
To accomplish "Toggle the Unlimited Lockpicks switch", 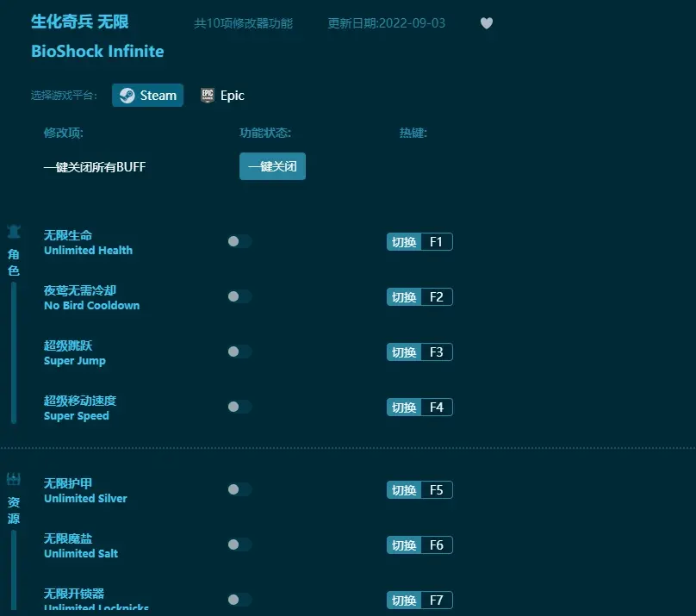I will [239, 600].
